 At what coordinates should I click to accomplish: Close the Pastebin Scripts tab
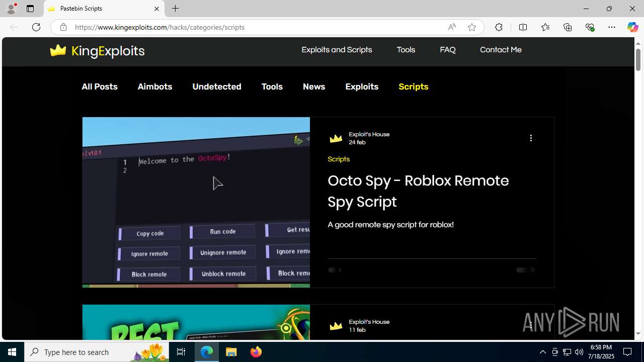pyautogui.click(x=156, y=9)
